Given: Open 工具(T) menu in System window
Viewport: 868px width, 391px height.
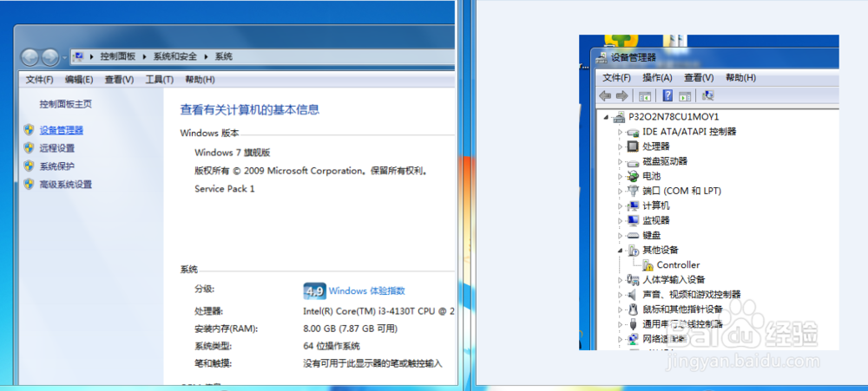Looking at the screenshot, I should pyautogui.click(x=160, y=80).
